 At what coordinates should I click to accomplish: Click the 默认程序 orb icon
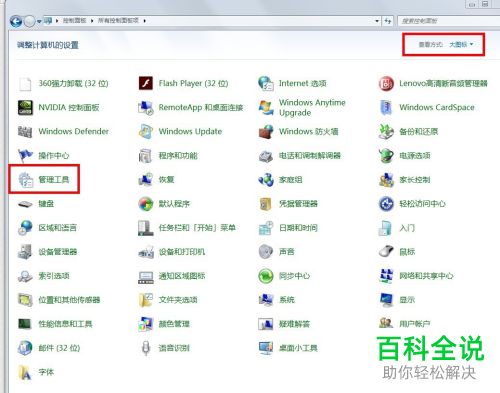coord(146,204)
